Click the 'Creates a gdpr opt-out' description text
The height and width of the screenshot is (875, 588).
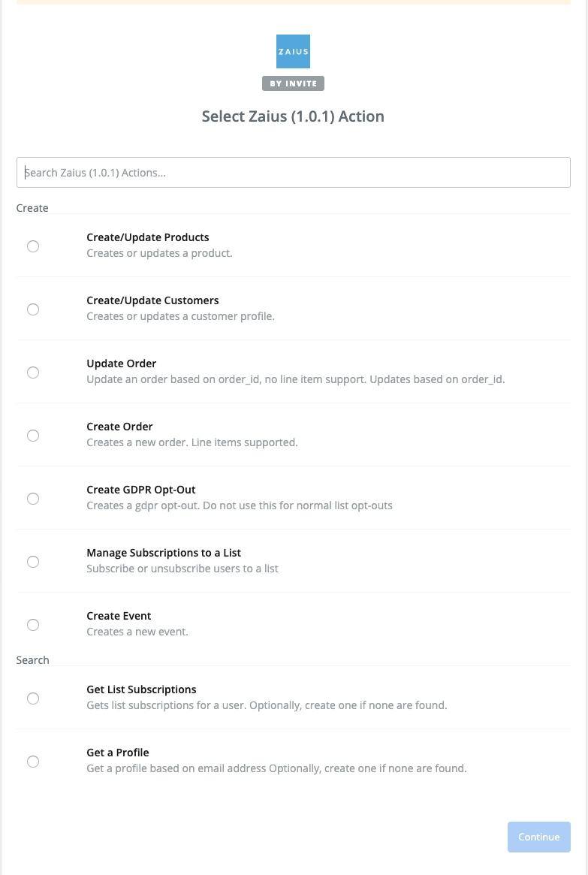[x=240, y=505]
